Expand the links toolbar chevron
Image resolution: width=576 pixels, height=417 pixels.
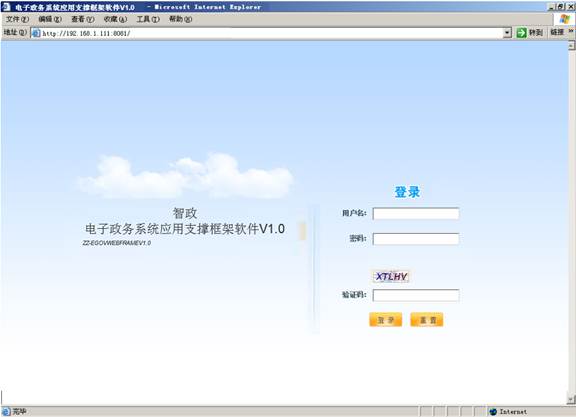[x=571, y=32]
